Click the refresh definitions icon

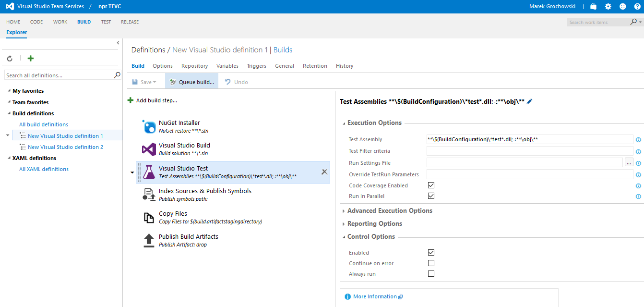(10, 59)
